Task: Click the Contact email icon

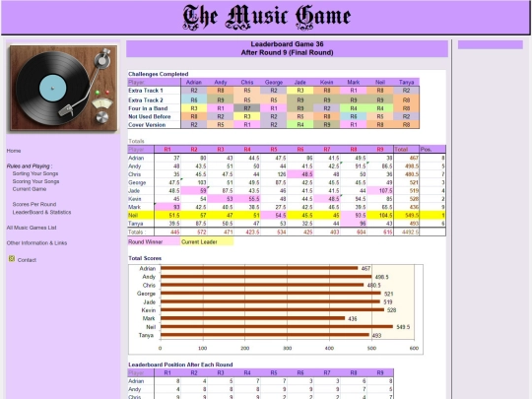Action: click(12, 259)
